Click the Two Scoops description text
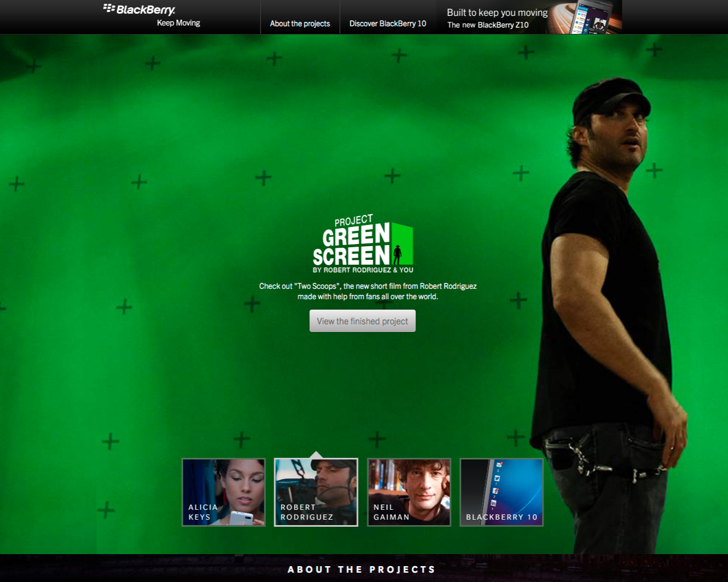 368,291
